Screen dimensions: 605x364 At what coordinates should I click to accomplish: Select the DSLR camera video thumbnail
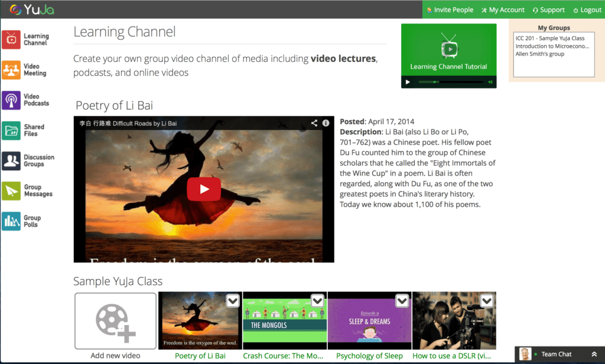(454, 321)
